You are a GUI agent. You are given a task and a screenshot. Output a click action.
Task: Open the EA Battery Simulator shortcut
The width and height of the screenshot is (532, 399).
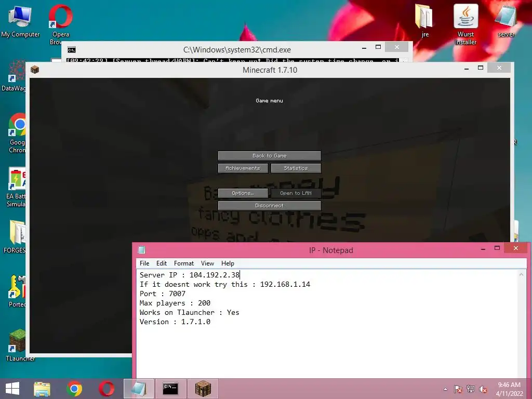point(16,187)
